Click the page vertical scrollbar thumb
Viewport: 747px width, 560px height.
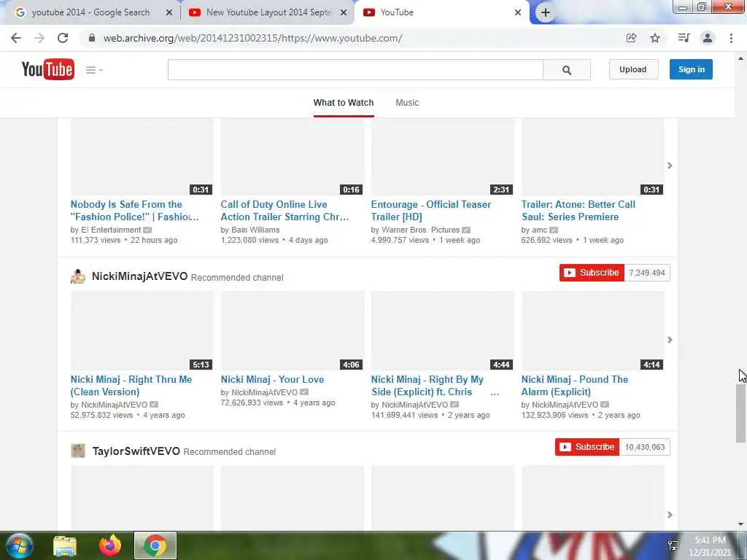coord(740,413)
